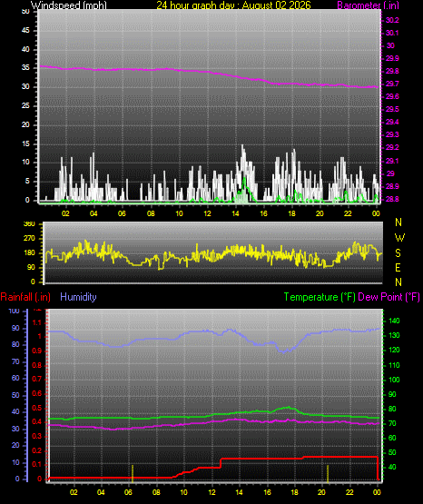Click the 29.1 value on barometer axis

pos(392,161)
